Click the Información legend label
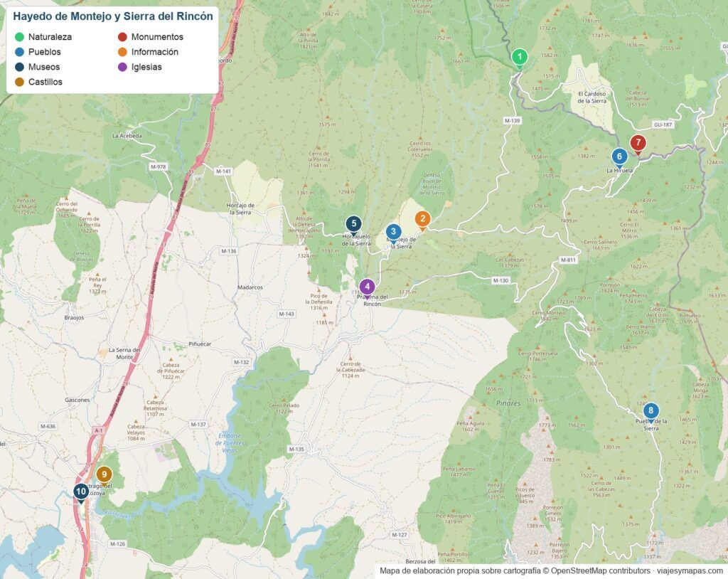Screen dimensions: 728x579 154,52
